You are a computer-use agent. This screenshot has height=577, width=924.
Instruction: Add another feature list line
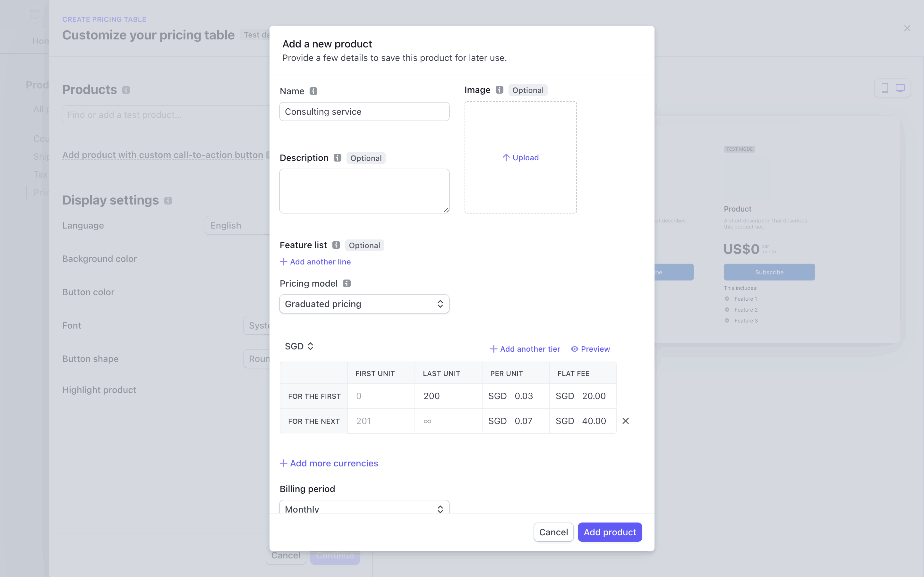(315, 262)
